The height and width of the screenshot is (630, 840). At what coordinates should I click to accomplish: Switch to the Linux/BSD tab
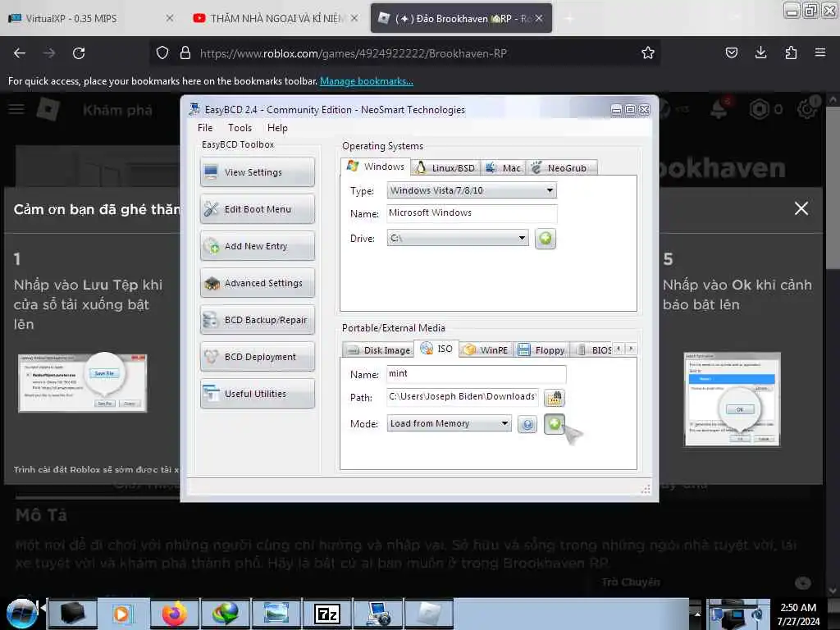445,167
